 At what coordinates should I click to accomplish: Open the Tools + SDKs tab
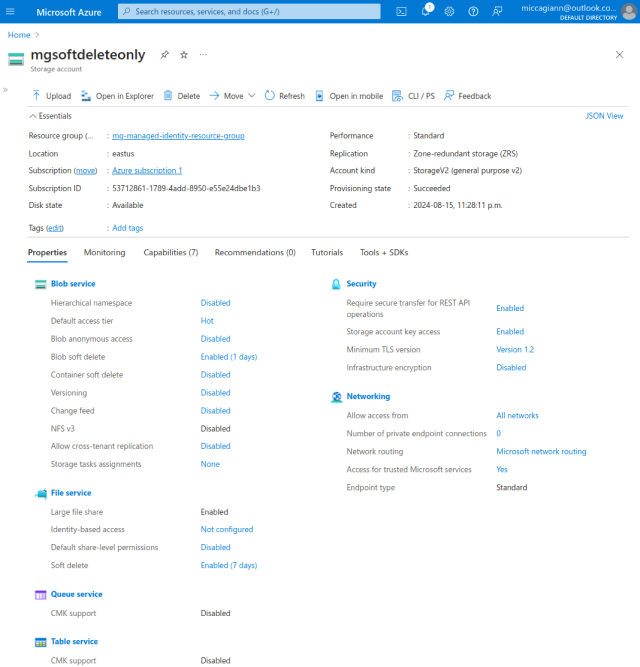(384, 253)
